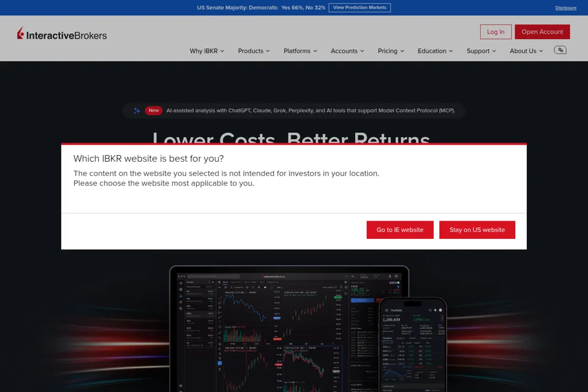Image resolution: width=588 pixels, height=392 pixels.
Task: Open the Disclosure link
Action: pyautogui.click(x=565, y=8)
